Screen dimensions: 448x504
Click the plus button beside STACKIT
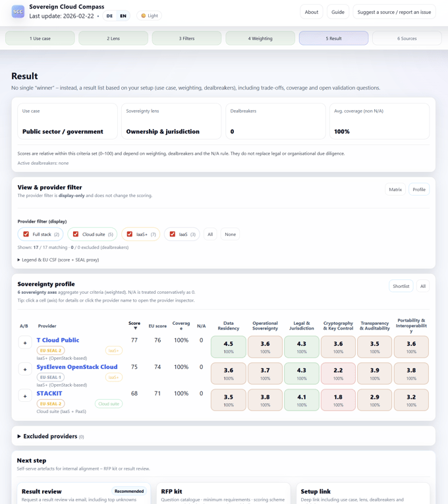pos(25,396)
